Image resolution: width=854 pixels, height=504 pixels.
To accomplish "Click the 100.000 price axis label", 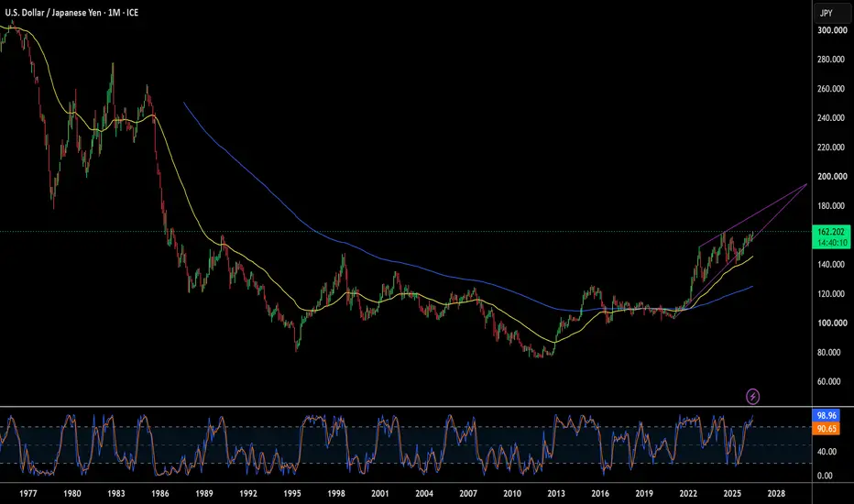I will click(x=832, y=323).
